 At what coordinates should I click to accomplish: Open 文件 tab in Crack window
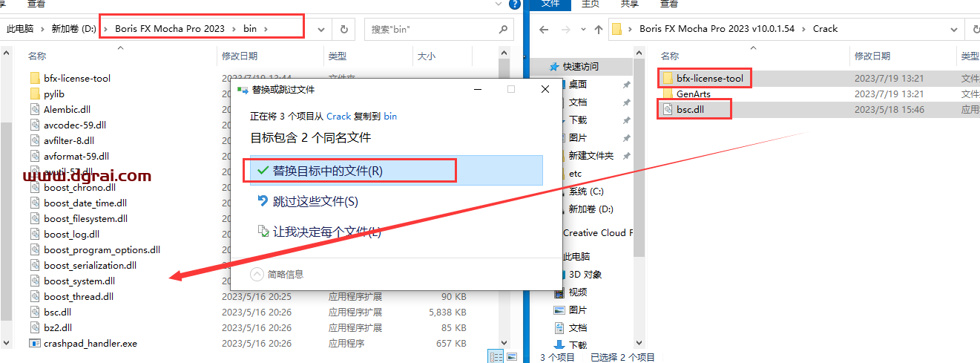(x=550, y=4)
